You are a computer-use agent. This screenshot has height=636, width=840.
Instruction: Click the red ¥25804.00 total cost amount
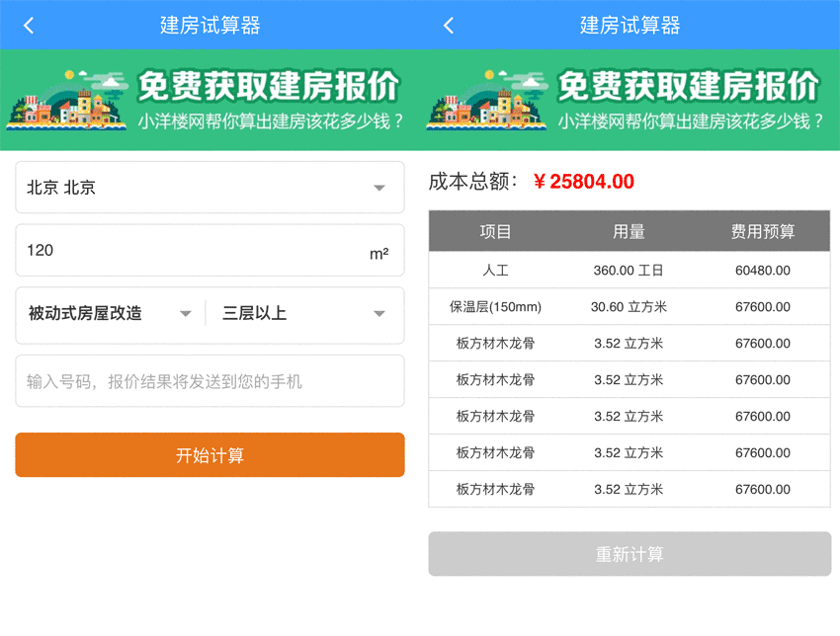[x=583, y=182]
